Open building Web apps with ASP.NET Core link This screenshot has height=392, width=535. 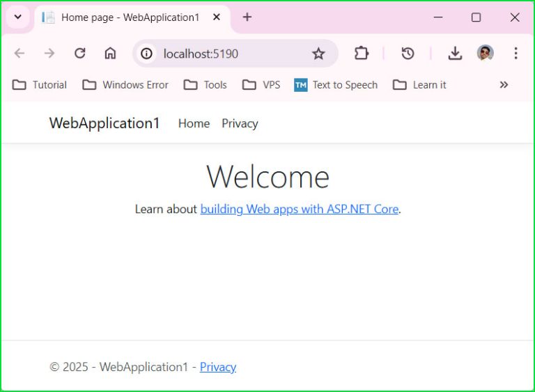coord(300,209)
